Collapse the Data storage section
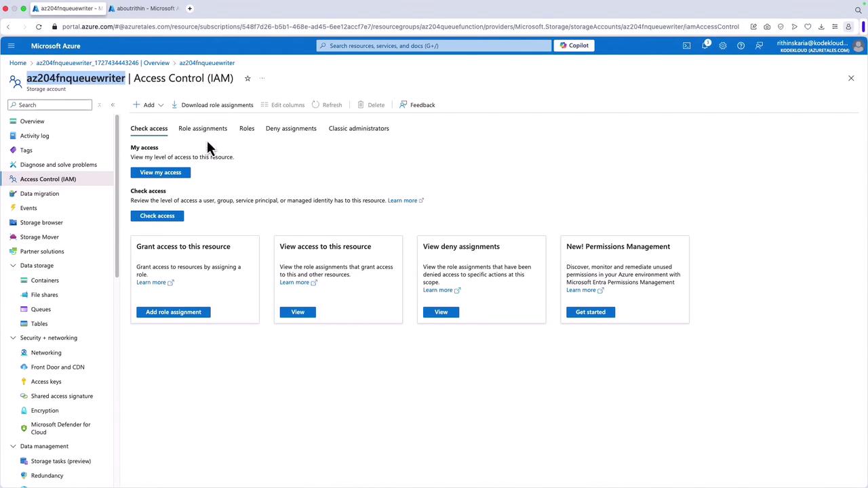The height and width of the screenshot is (488, 868). point(13,266)
